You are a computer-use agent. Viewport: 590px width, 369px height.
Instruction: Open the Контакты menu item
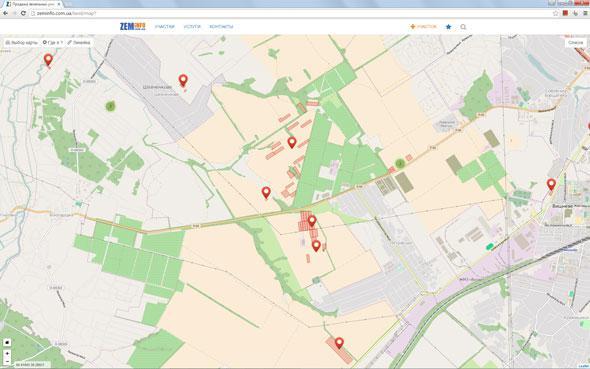221,27
